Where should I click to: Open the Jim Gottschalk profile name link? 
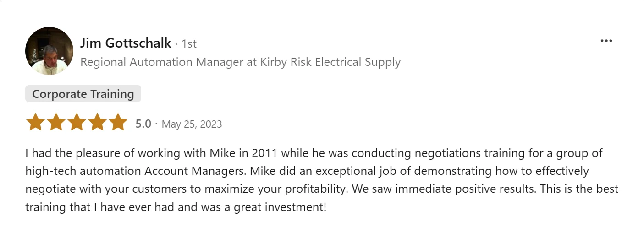click(125, 43)
